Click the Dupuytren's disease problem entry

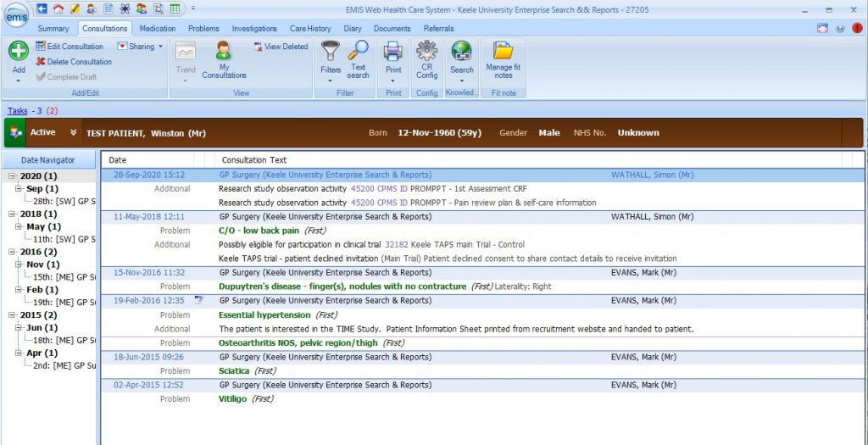pyautogui.click(x=342, y=286)
